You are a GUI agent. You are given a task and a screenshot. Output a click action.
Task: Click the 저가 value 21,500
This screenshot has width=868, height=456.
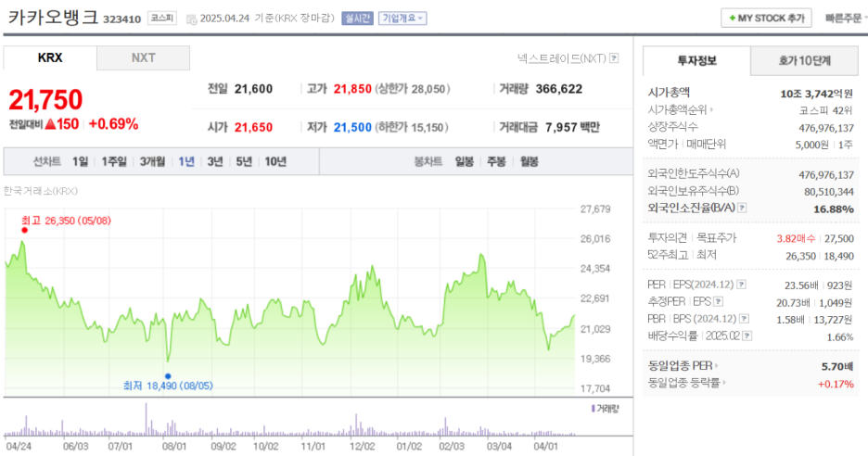tap(352, 127)
